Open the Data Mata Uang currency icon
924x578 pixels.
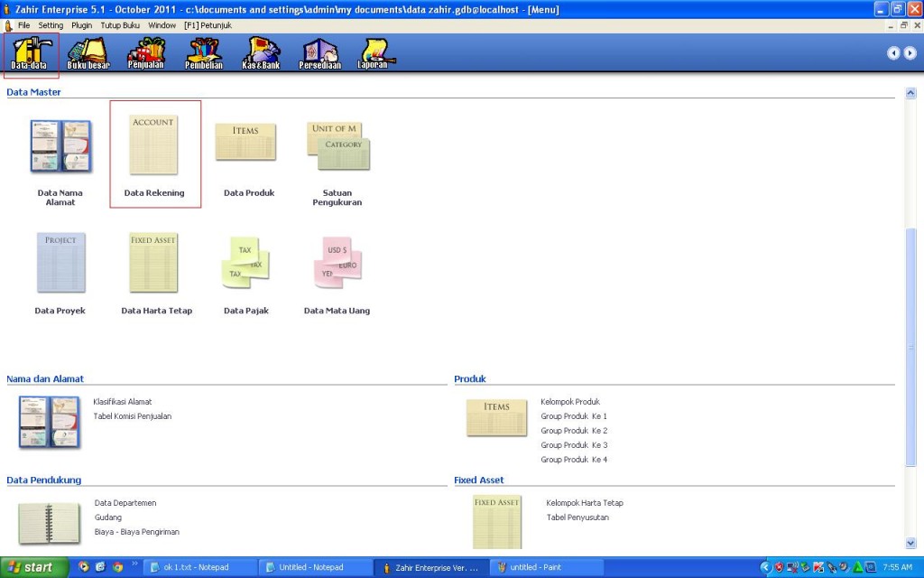click(337, 263)
